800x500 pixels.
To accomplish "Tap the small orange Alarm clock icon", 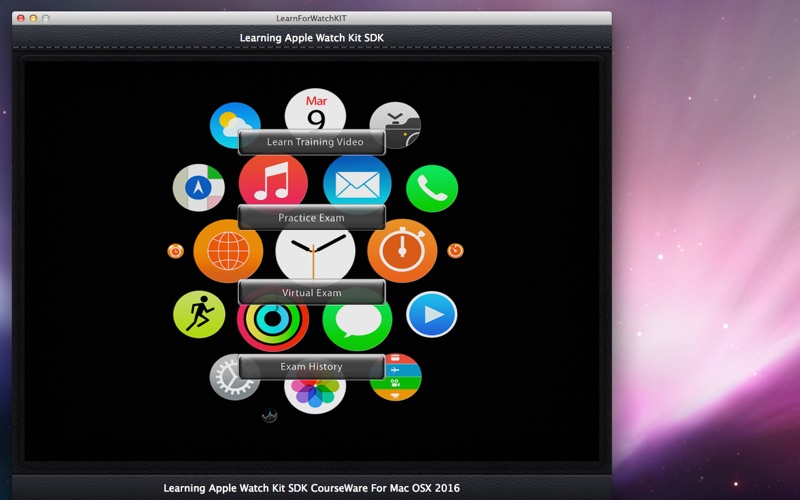I will click(175, 251).
